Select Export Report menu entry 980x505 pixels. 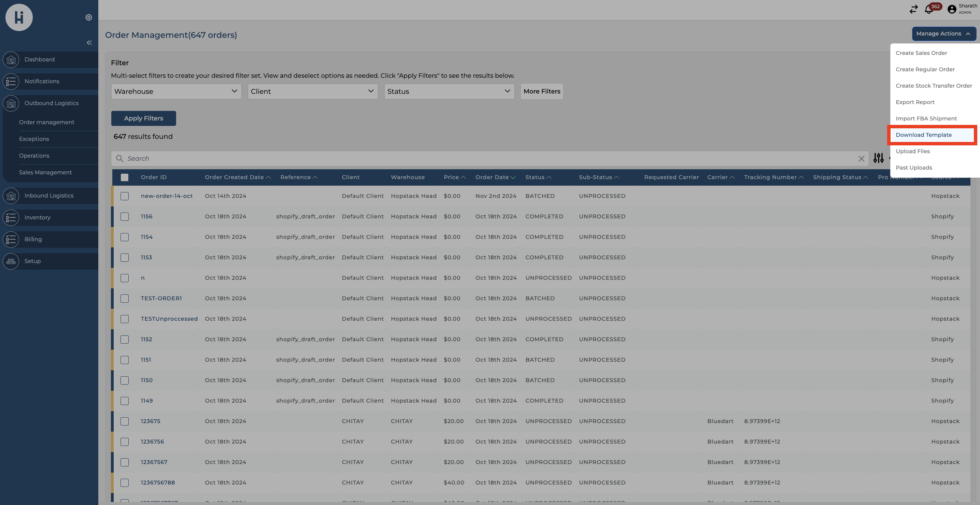pyautogui.click(x=915, y=102)
